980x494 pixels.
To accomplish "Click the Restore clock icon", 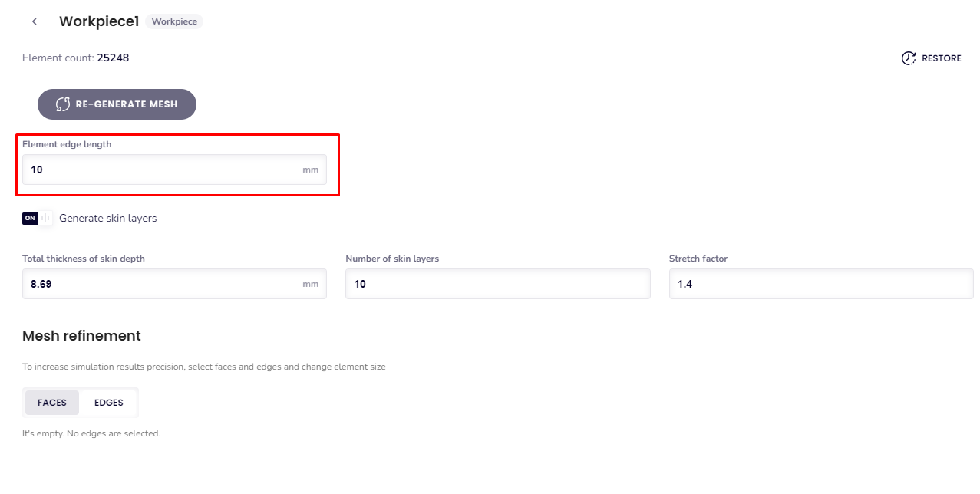I will pyautogui.click(x=909, y=58).
